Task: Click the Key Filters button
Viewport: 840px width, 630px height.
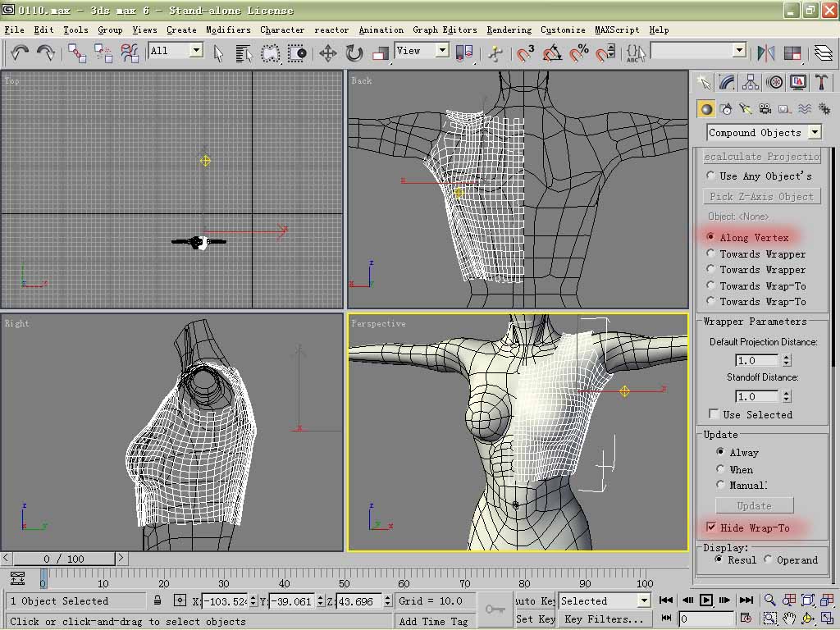Action: tap(604, 619)
